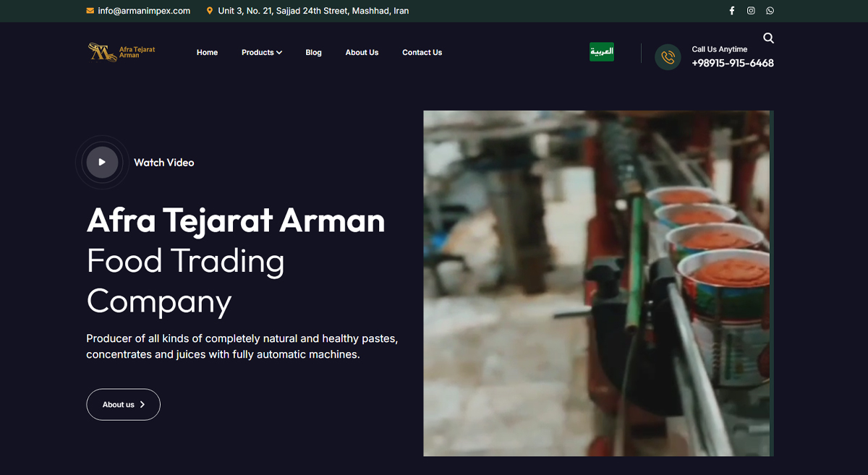
Task: Go to the Home menu item
Action: 207,53
